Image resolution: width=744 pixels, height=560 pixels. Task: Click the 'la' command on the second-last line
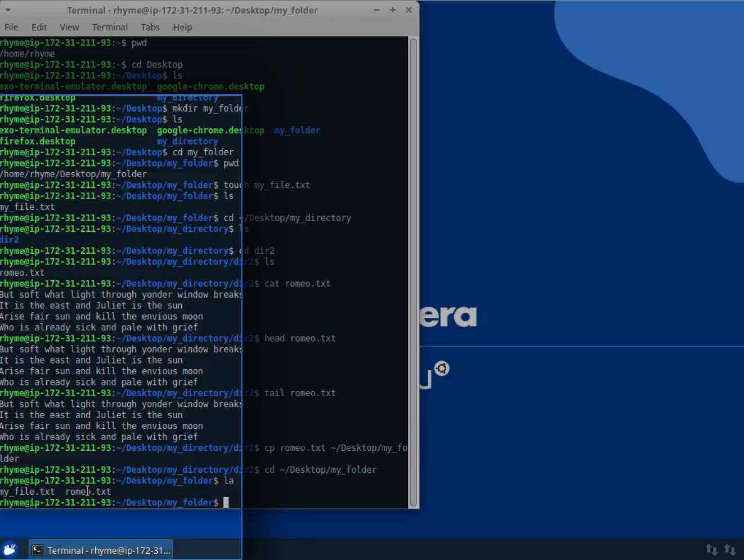pyautogui.click(x=228, y=481)
